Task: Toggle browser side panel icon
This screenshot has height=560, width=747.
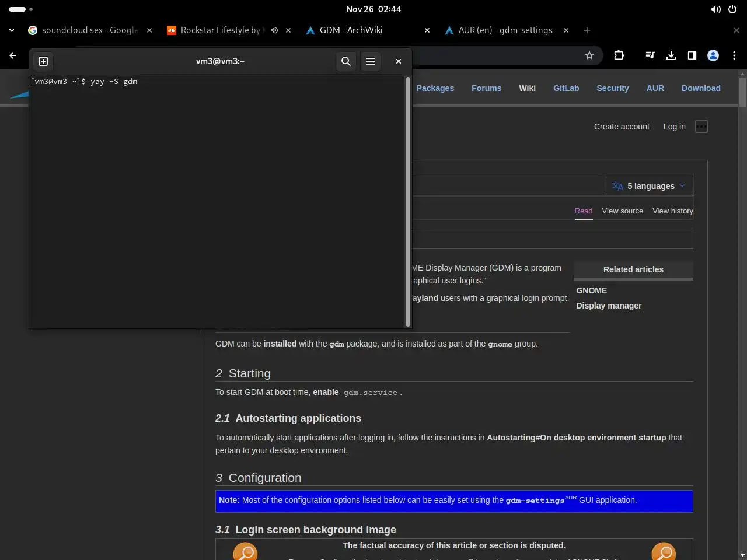Action: pos(692,55)
